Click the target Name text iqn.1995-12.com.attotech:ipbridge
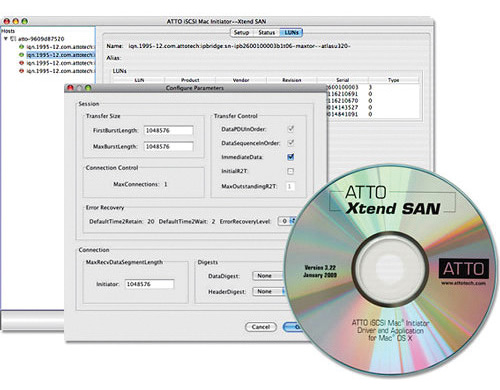Image resolution: width=500 pixels, height=390 pixels. (x=240, y=46)
